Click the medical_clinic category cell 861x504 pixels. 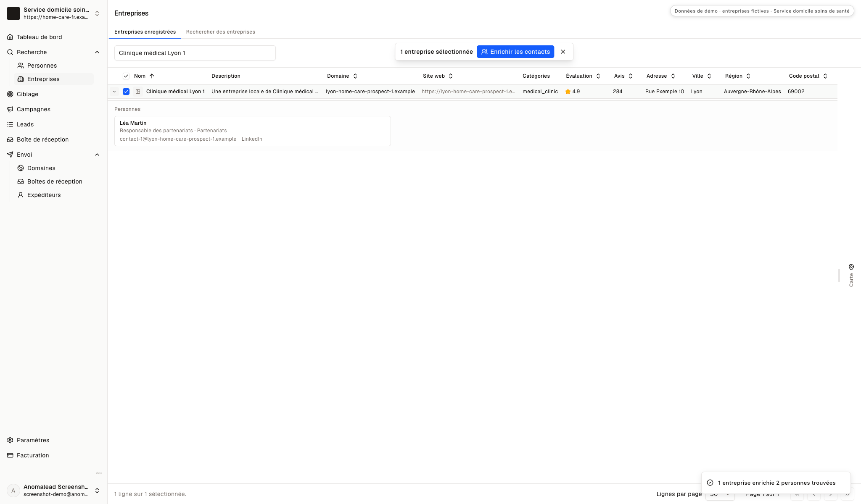coord(540,92)
